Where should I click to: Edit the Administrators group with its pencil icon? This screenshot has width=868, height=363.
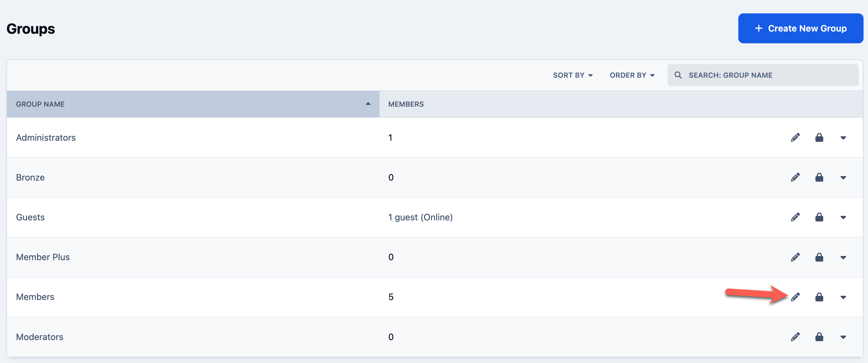tap(795, 137)
